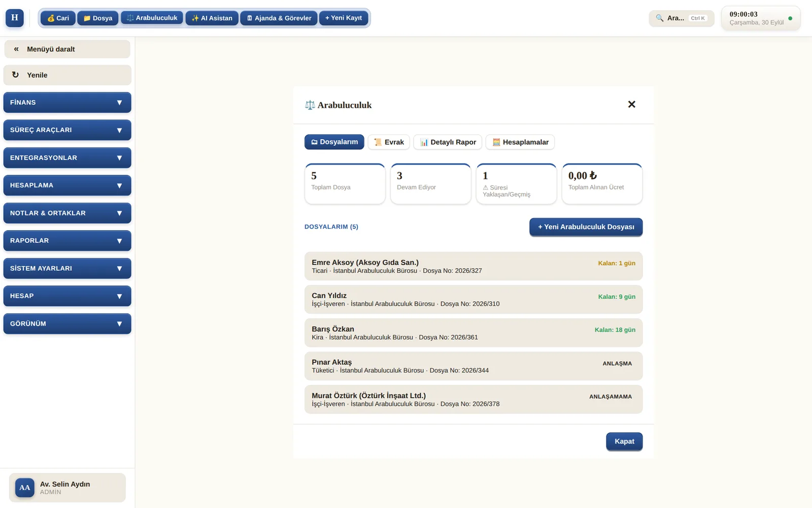Close the Arabuluculuk dialog with X
The height and width of the screenshot is (508, 812).
[631, 104]
